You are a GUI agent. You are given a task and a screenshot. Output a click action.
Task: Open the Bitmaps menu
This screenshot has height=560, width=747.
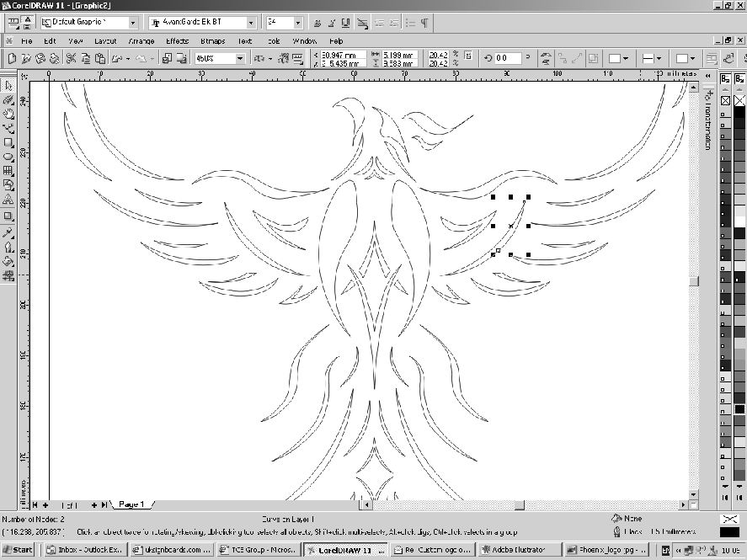212,40
